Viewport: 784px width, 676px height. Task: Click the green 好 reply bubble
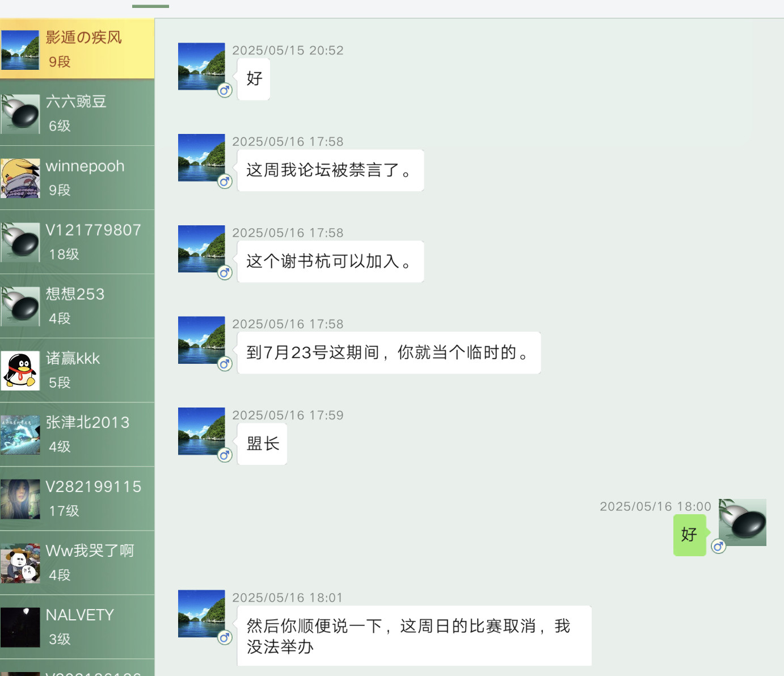point(690,535)
